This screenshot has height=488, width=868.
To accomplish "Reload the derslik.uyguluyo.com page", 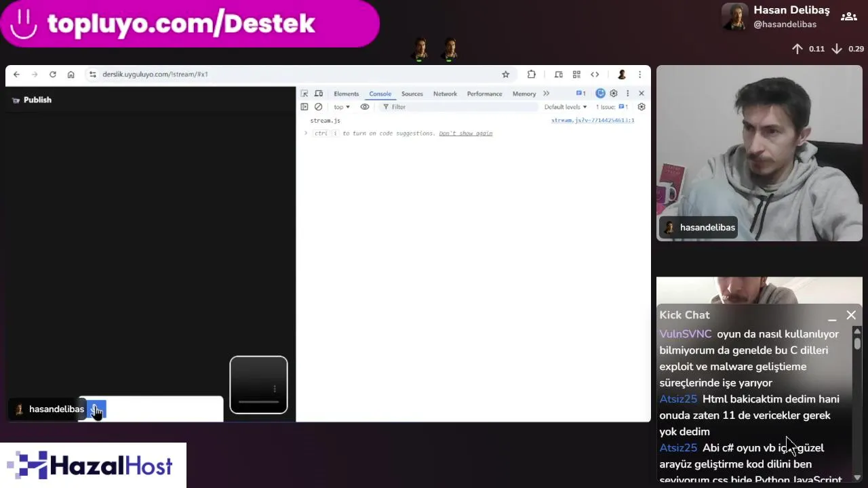I will (52, 75).
